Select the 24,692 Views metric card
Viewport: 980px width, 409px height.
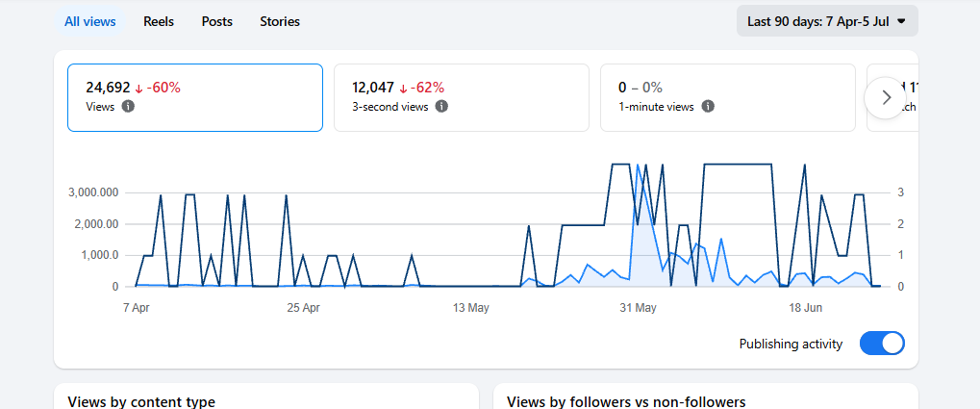[x=195, y=97]
